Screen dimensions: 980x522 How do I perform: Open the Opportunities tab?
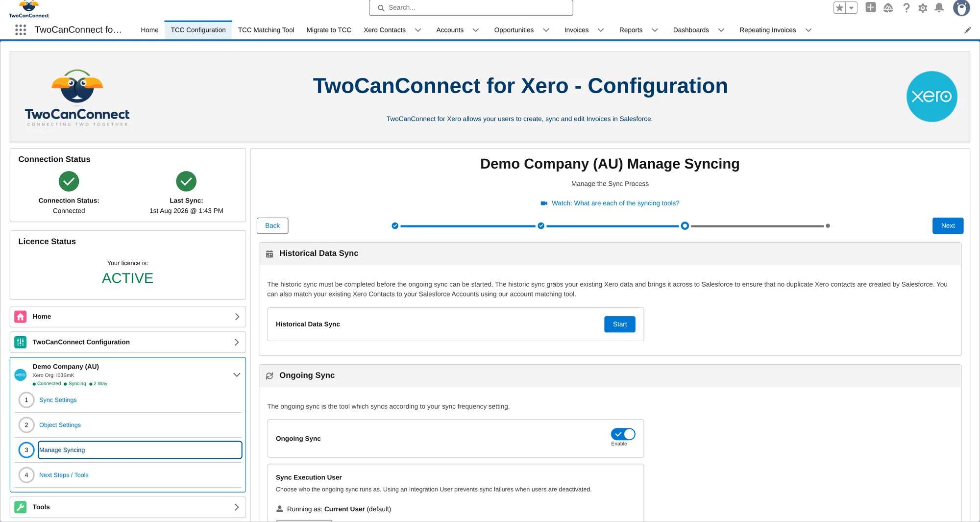[514, 30]
